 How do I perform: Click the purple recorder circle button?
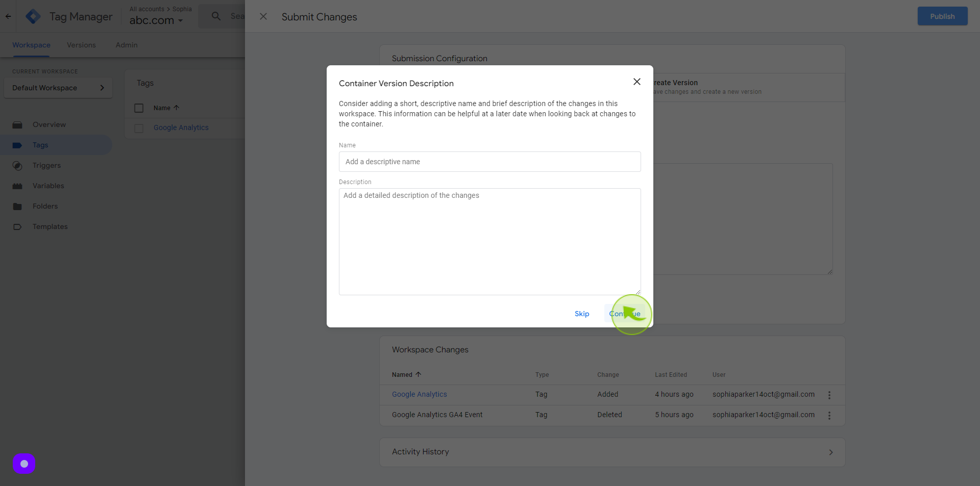click(x=24, y=464)
